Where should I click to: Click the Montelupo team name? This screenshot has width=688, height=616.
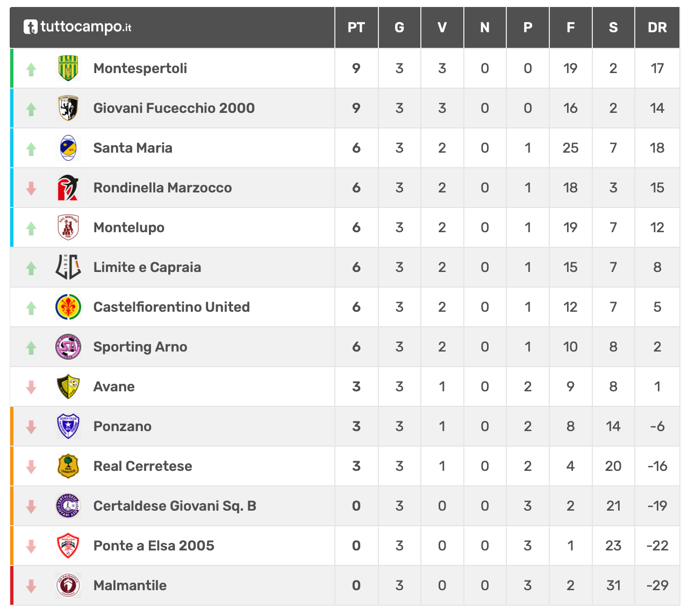pyautogui.click(x=129, y=227)
